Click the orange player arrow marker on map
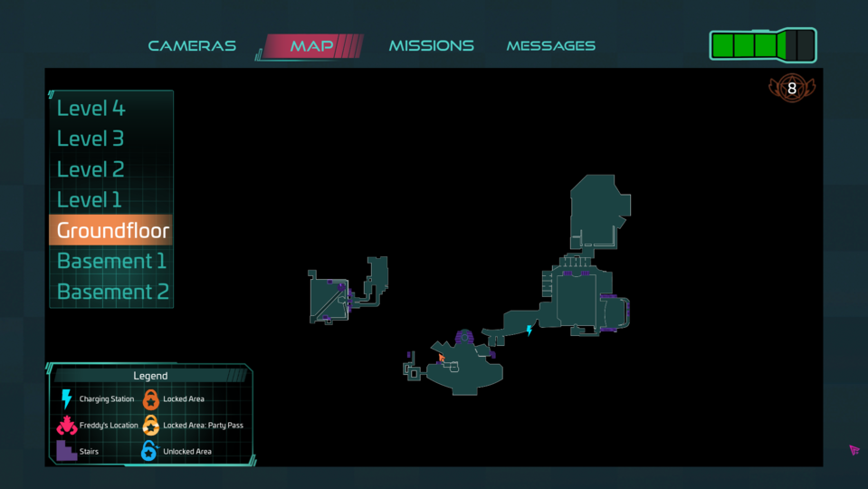The height and width of the screenshot is (489, 868). [441, 358]
